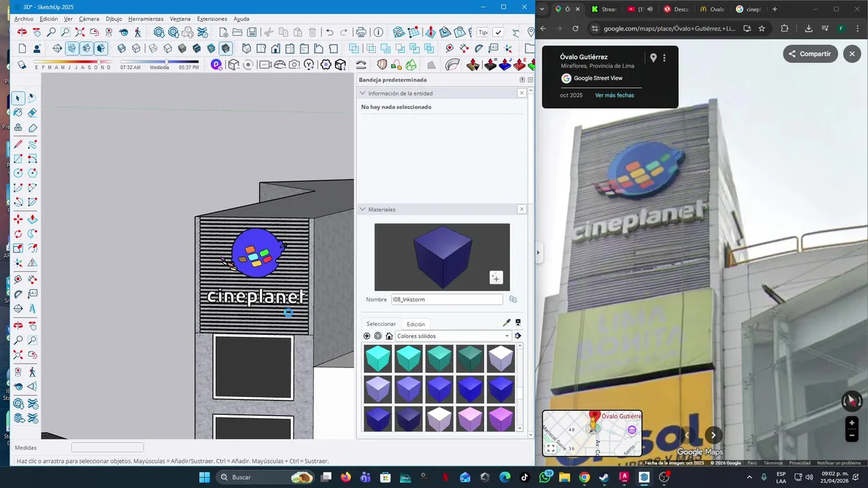Expand the Windows system tray hidden icons
Image resolution: width=868 pixels, height=488 pixels.
(x=749, y=477)
